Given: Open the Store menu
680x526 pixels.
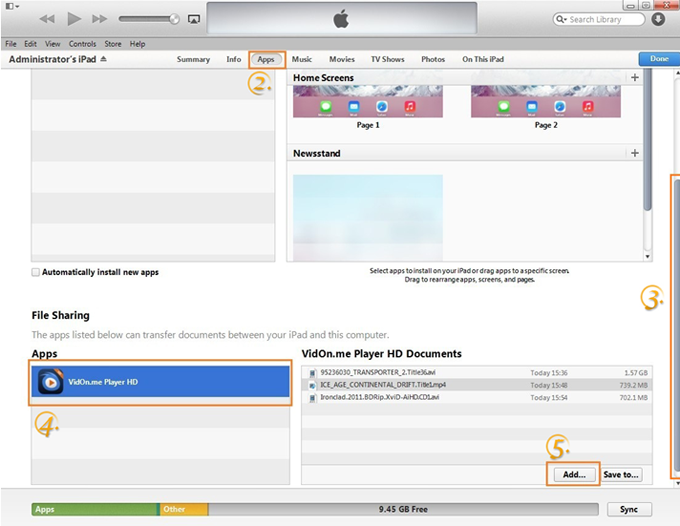Looking at the screenshot, I should point(113,44).
